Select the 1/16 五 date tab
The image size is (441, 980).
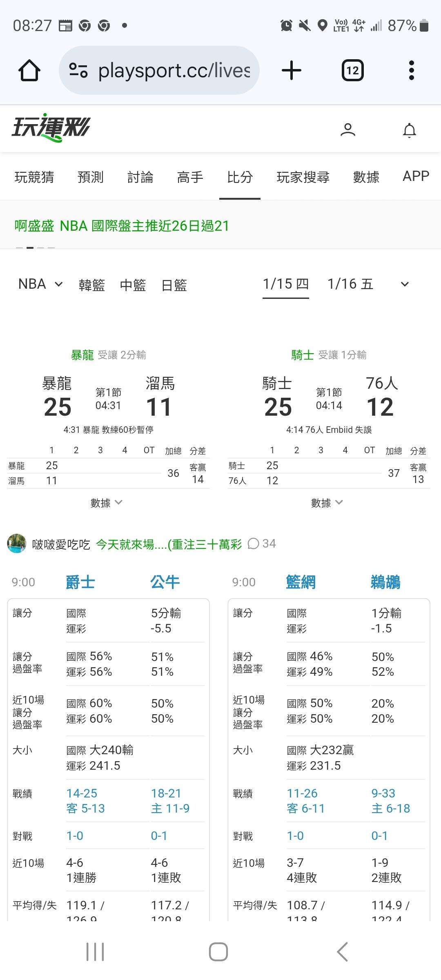point(350,284)
